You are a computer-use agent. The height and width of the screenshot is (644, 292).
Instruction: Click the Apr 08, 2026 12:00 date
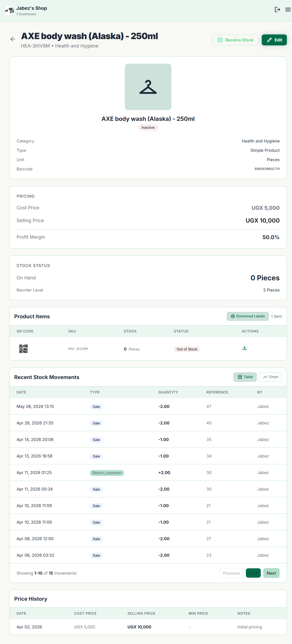pos(35,539)
